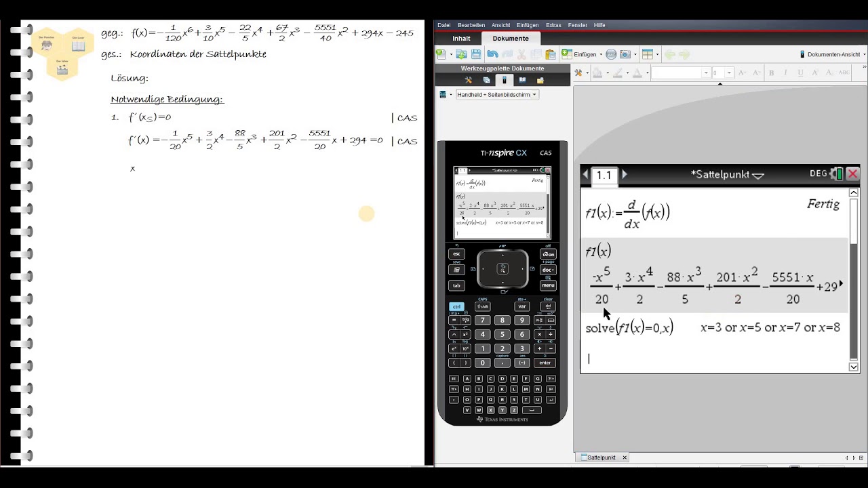Toggle bold formatting button
The height and width of the screenshot is (488, 868).
tap(771, 73)
